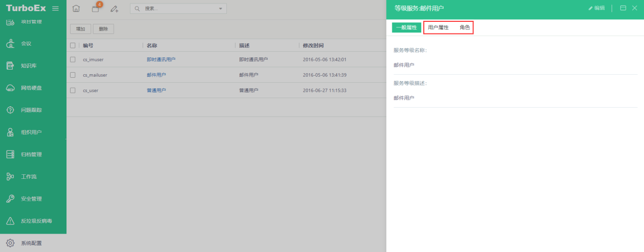Open 系统配置 in the sidebar
The width and height of the screenshot is (644, 252).
pyautogui.click(x=33, y=243)
